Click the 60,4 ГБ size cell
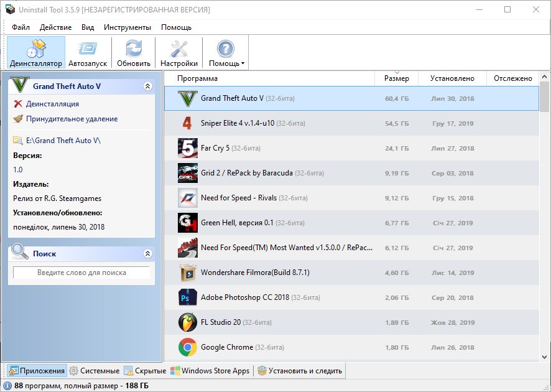551x392 pixels. point(397,99)
